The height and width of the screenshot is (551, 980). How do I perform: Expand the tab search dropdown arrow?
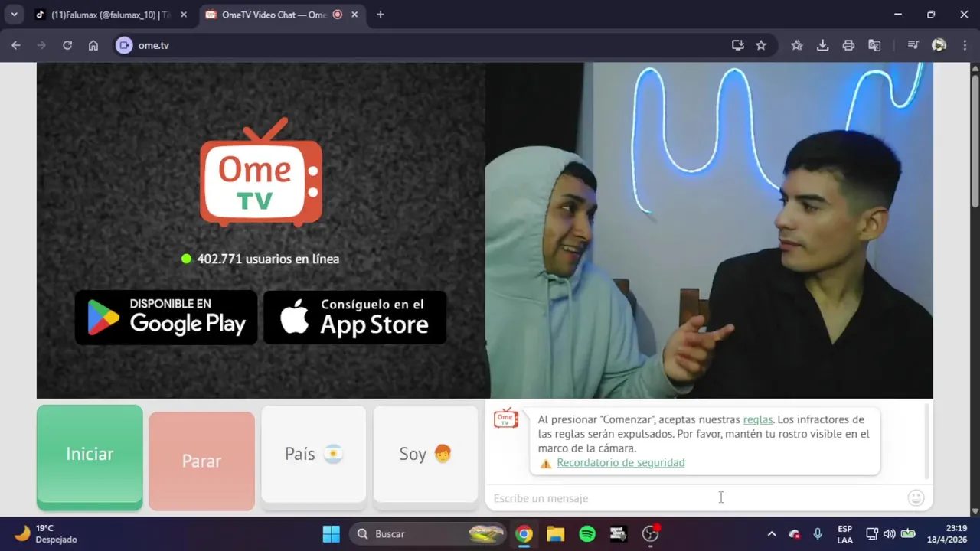[x=14, y=15]
